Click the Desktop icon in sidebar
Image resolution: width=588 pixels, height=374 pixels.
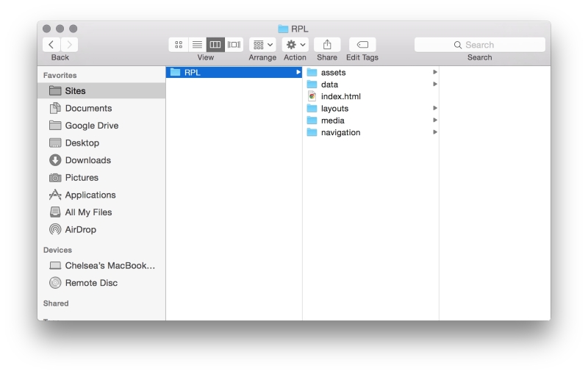(x=55, y=143)
